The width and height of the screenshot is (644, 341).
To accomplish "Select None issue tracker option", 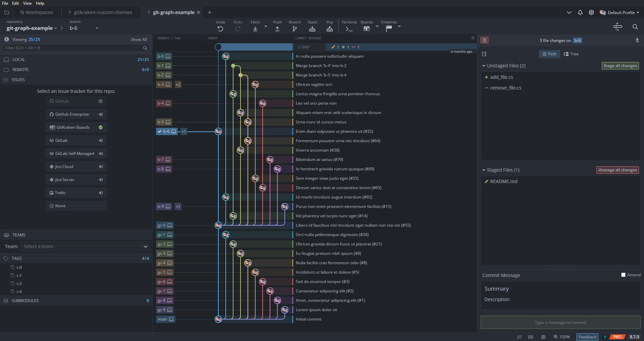I will pyautogui.click(x=76, y=206).
